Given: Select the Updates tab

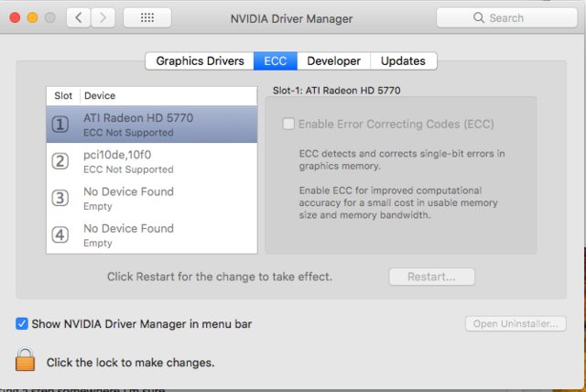Looking at the screenshot, I should 403,61.
